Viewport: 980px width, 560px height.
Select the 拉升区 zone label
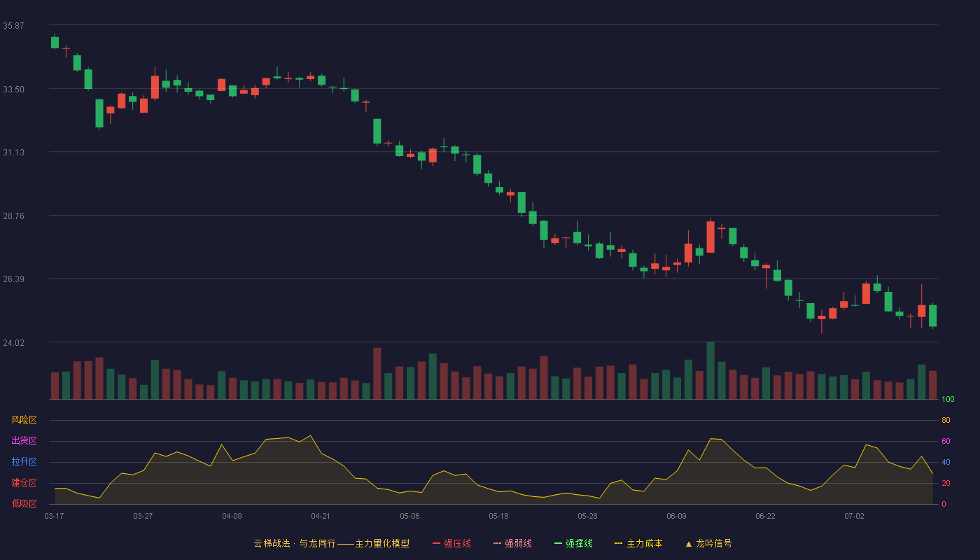(x=24, y=462)
